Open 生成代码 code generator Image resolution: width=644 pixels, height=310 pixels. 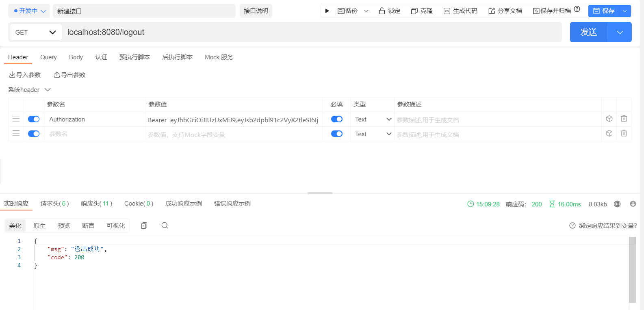click(460, 11)
